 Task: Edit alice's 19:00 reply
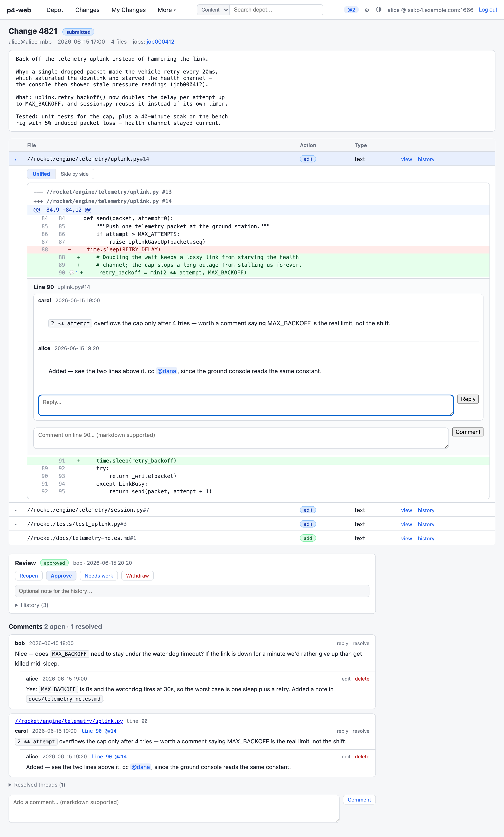click(x=346, y=679)
